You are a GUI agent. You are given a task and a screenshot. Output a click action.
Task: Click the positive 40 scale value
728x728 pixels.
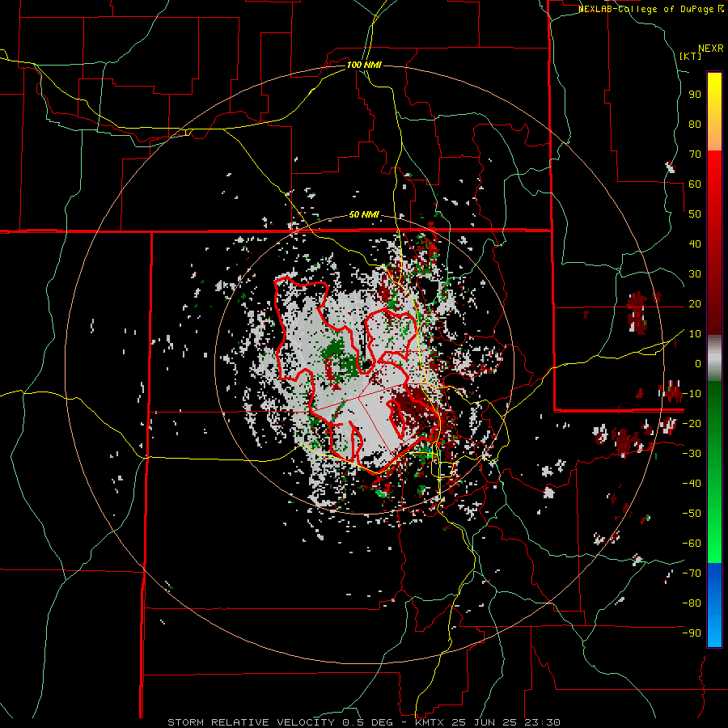[x=695, y=243]
